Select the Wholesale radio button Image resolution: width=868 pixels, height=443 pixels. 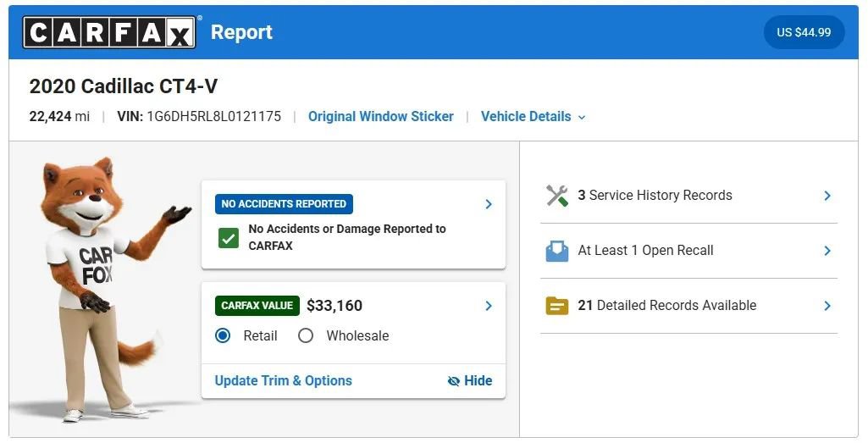click(306, 335)
